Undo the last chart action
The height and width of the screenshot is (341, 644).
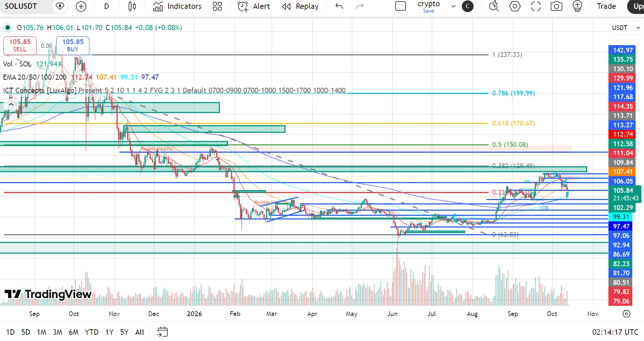pos(339,6)
